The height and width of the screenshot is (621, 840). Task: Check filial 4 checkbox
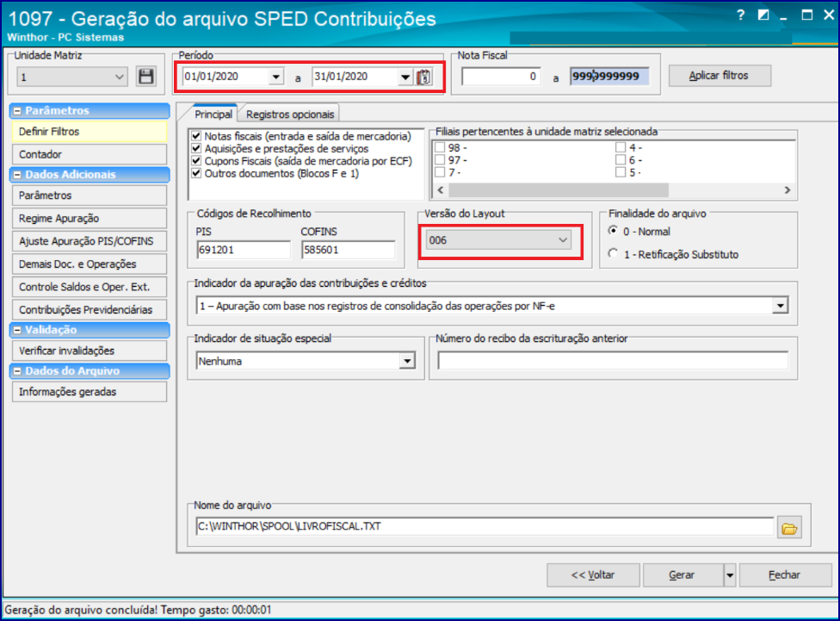pos(621,147)
